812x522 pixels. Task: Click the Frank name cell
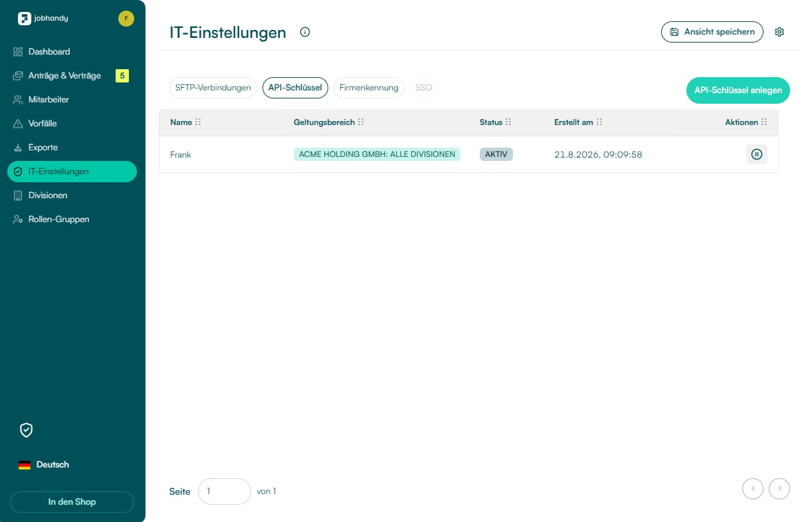coord(181,154)
